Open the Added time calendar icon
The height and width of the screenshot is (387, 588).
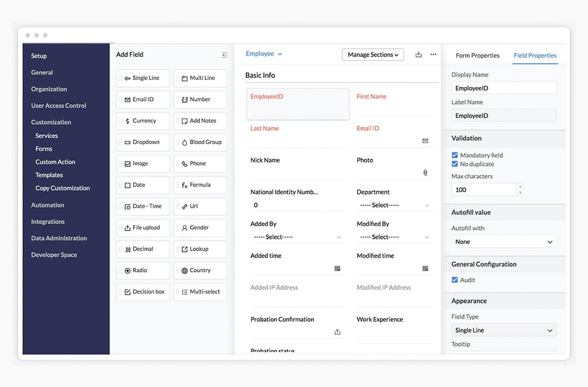click(x=338, y=268)
